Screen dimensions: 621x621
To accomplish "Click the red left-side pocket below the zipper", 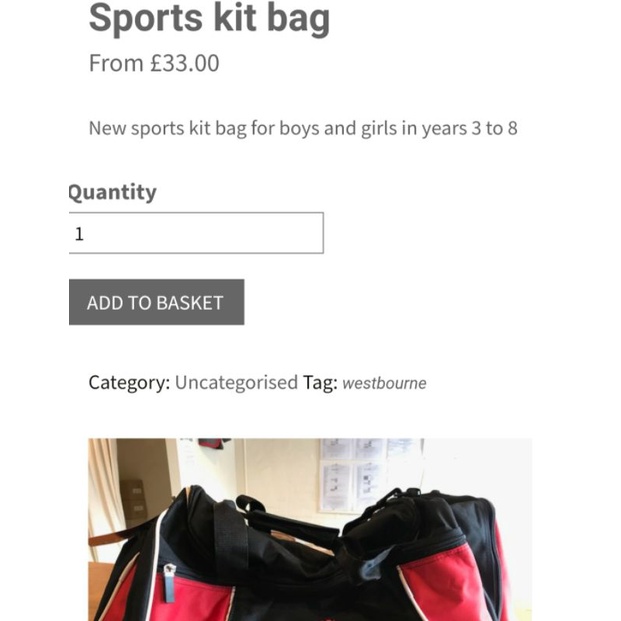I will (194, 600).
